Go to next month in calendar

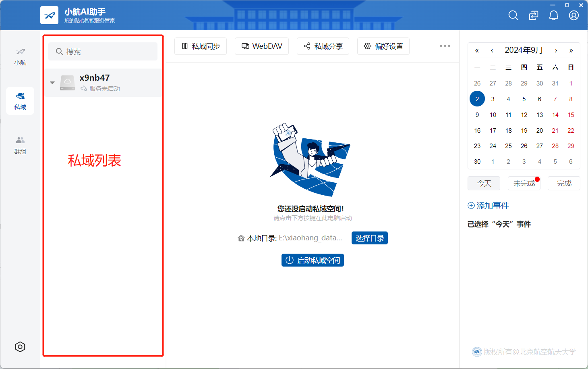[x=556, y=50]
